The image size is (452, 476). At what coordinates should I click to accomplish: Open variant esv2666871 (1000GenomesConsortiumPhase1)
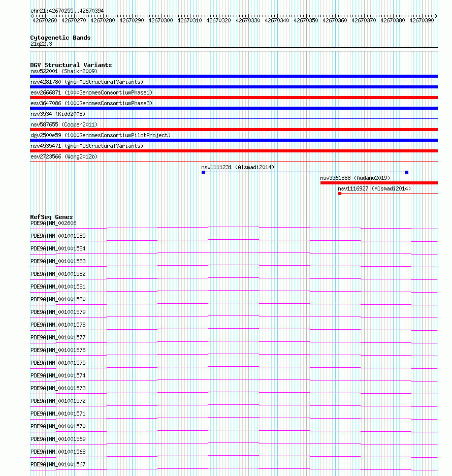[x=91, y=92]
